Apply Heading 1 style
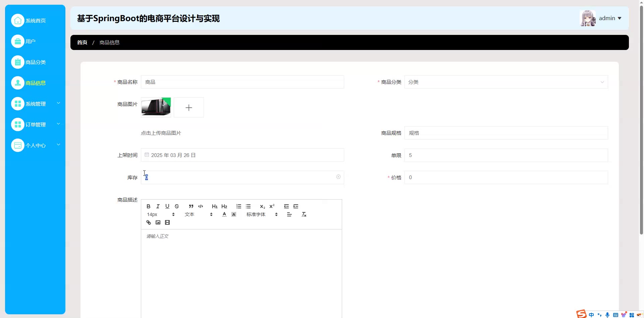 tap(215, 206)
